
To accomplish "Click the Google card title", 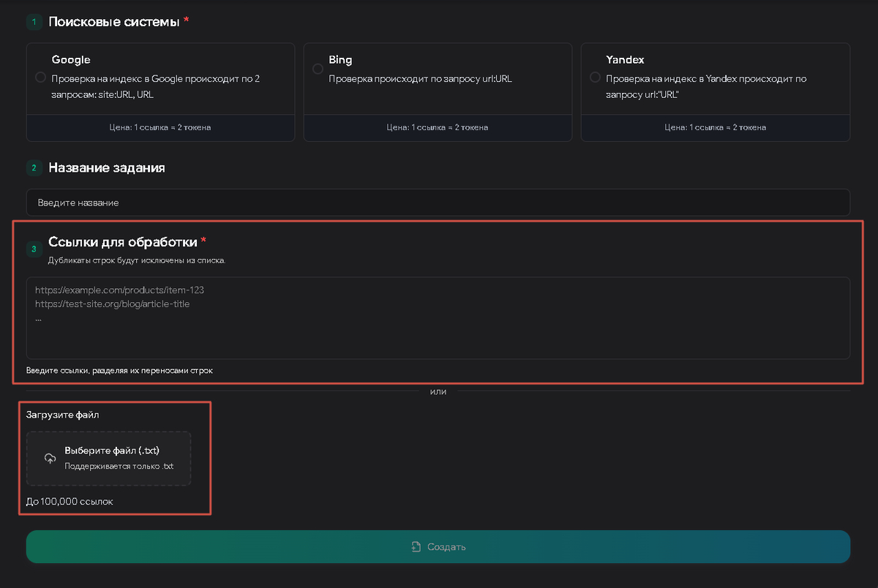I will [71, 60].
